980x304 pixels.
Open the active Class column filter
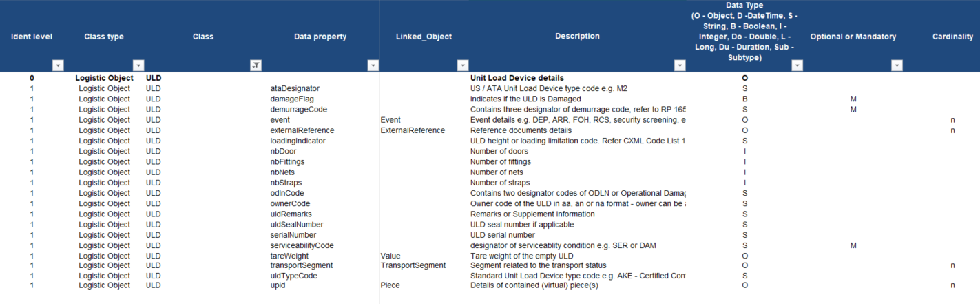pos(256,65)
